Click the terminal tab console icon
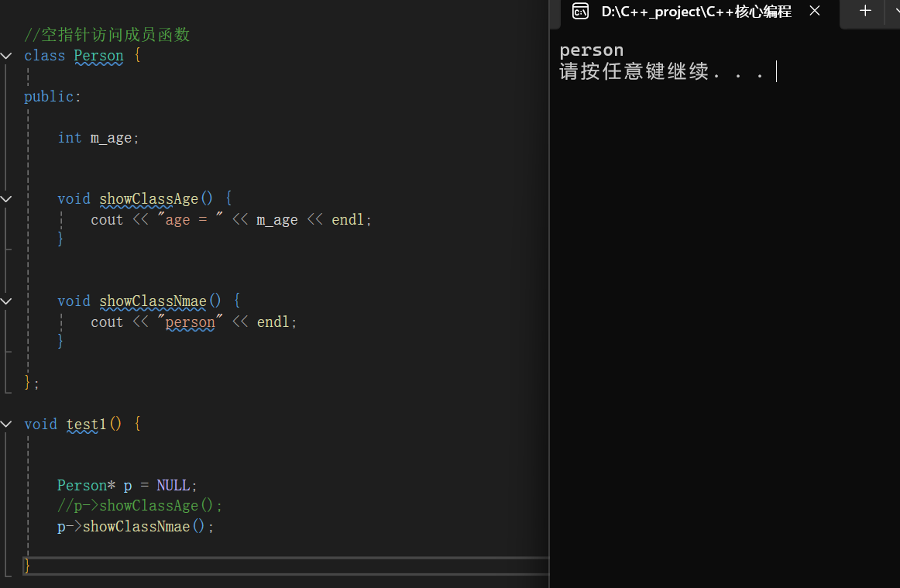The height and width of the screenshot is (588, 900). [580, 11]
